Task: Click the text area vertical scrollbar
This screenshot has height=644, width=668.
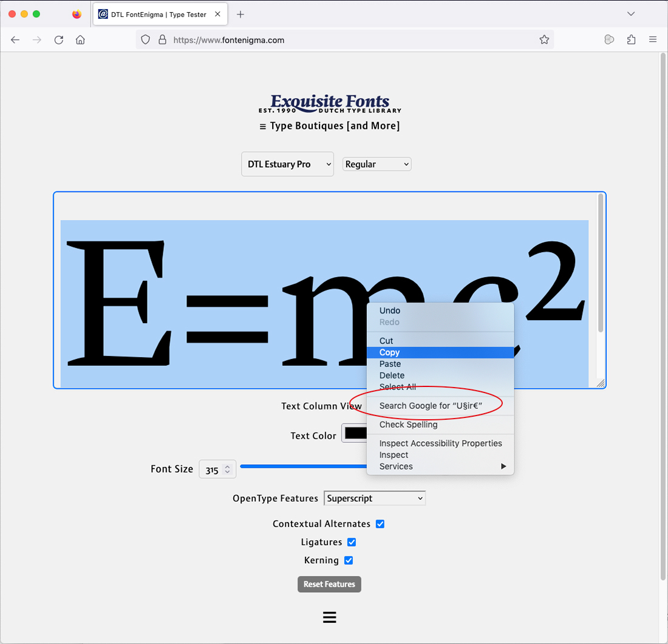Action: tap(601, 263)
